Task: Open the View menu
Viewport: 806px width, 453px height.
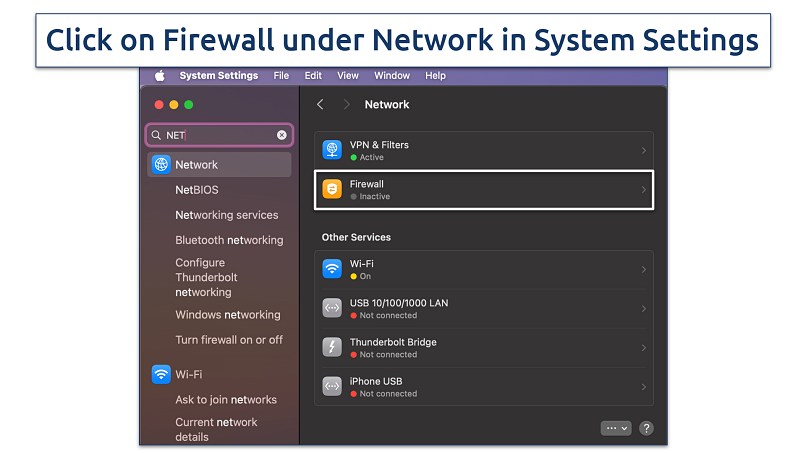Action: (347, 76)
